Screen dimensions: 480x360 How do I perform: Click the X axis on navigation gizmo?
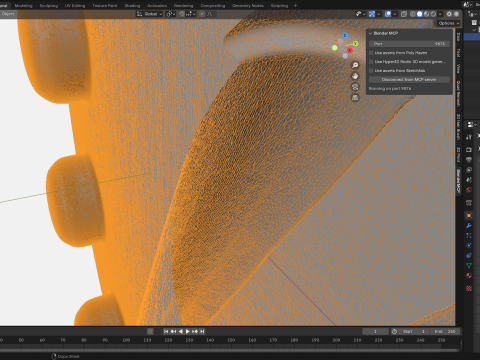[349, 50]
